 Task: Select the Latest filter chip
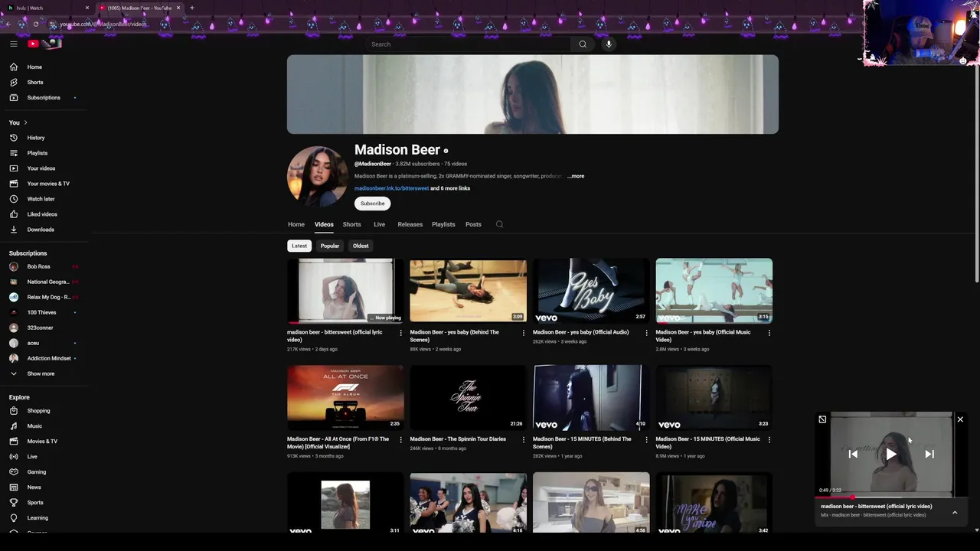[299, 246]
